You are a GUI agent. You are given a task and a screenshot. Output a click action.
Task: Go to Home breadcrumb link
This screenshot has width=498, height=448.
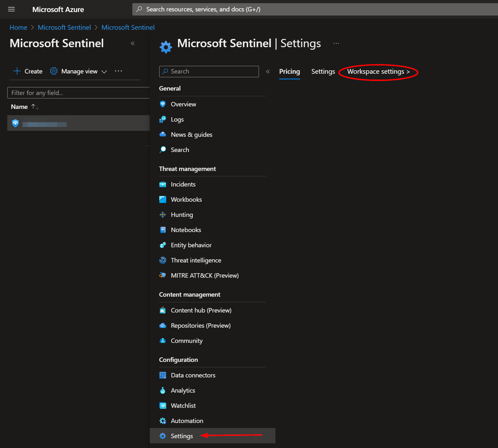tap(18, 28)
